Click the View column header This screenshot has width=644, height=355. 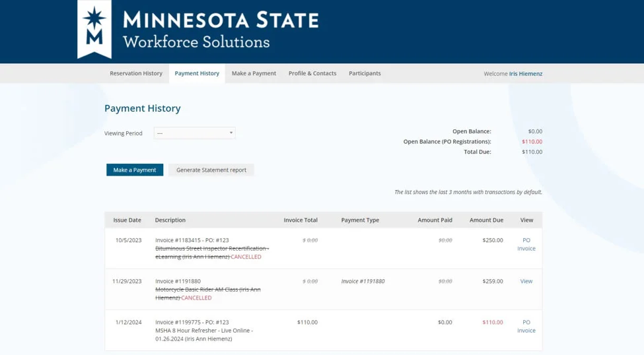526,220
